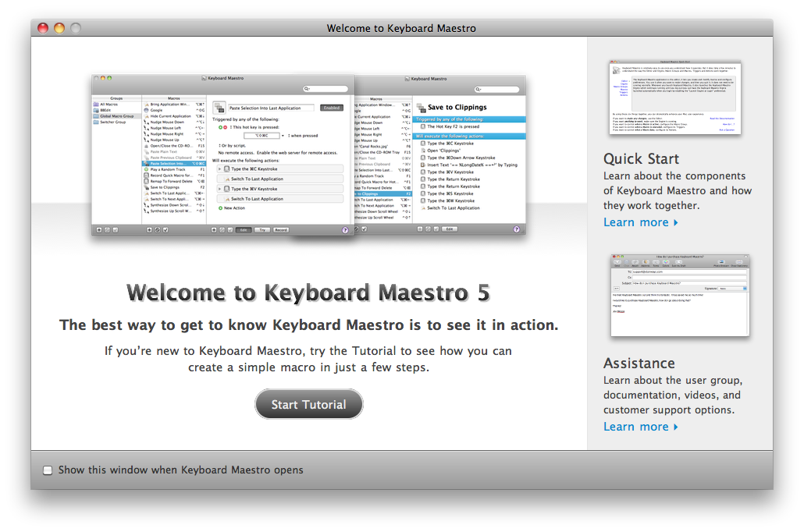Minimize the Welcome window with the yellow button

click(x=59, y=28)
